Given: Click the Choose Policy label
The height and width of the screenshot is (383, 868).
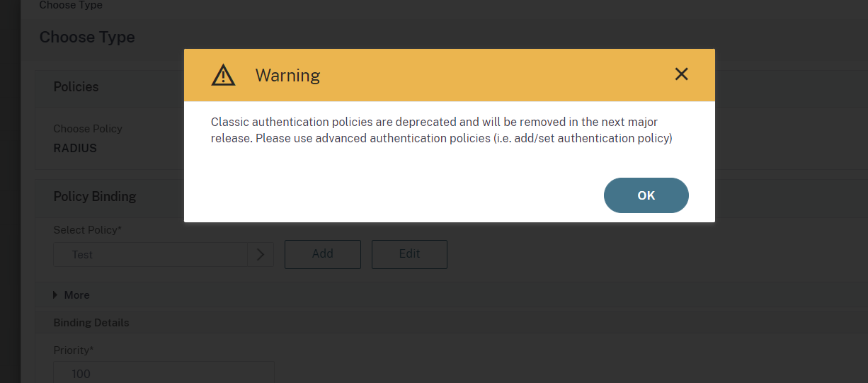Looking at the screenshot, I should click(x=88, y=129).
